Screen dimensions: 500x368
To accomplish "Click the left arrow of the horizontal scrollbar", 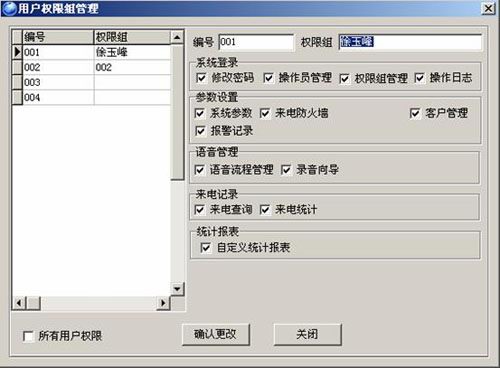I will tap(19, 303).
